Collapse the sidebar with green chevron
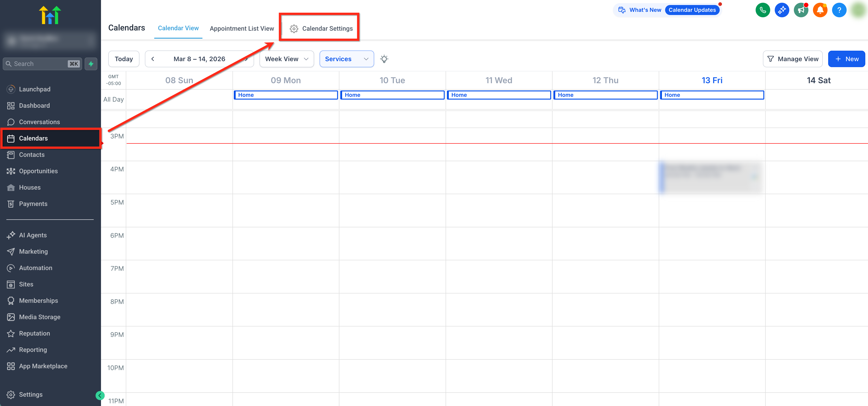The width and height of the screenshot is (868, 406). tap(100, 396)
